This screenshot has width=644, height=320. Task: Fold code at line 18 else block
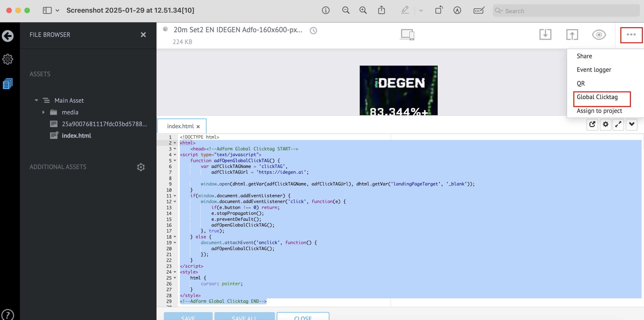pos(175,237)
